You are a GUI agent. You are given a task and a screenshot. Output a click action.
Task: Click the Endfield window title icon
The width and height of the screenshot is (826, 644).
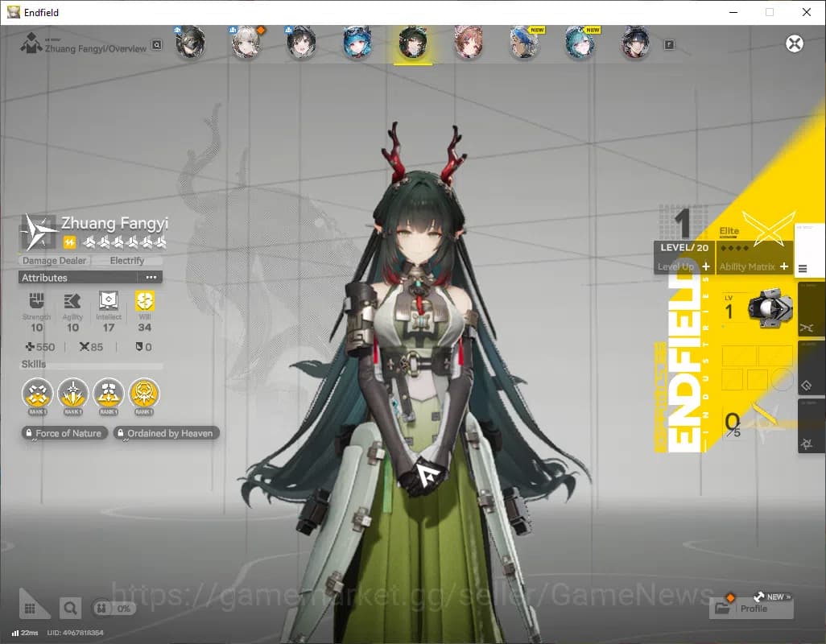click(x=13, y=12)
